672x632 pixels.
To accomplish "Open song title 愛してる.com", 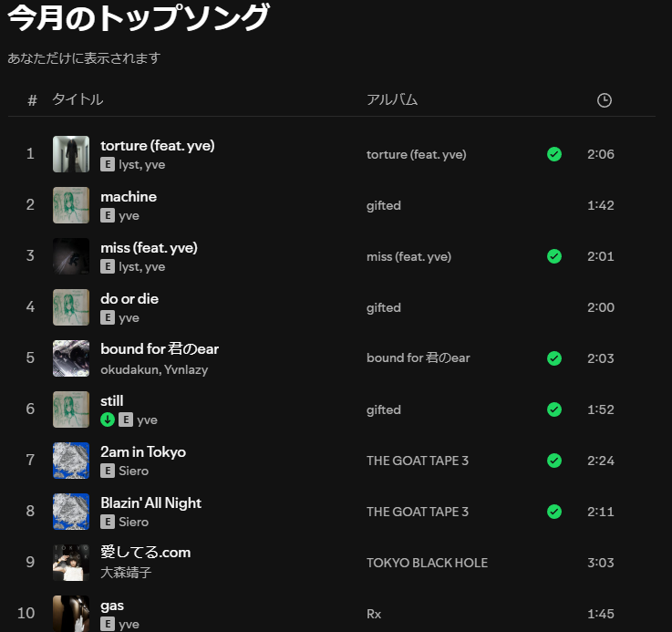I will coord(145,552).
